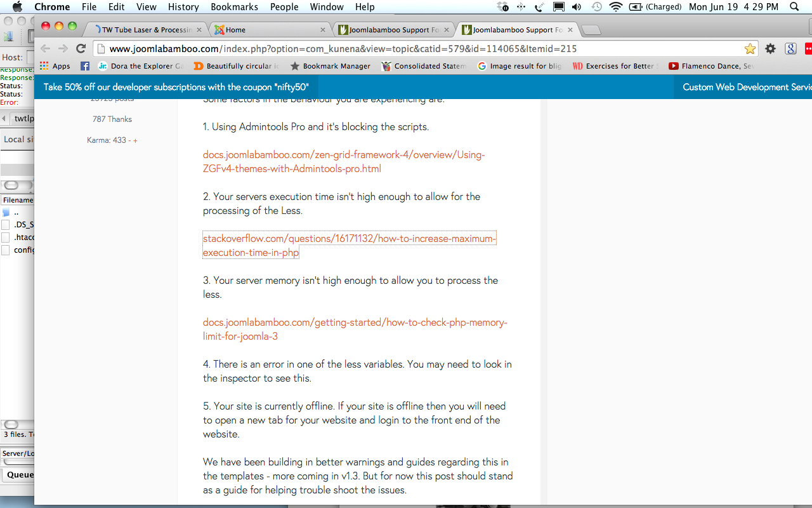Click the Dropbox status icon in menu bar
812x508 pixels.
pos(503,7)
